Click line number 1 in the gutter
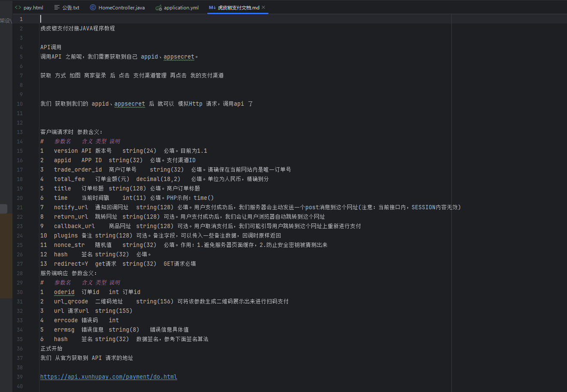 pyautogui.click(x=21, y=19)
